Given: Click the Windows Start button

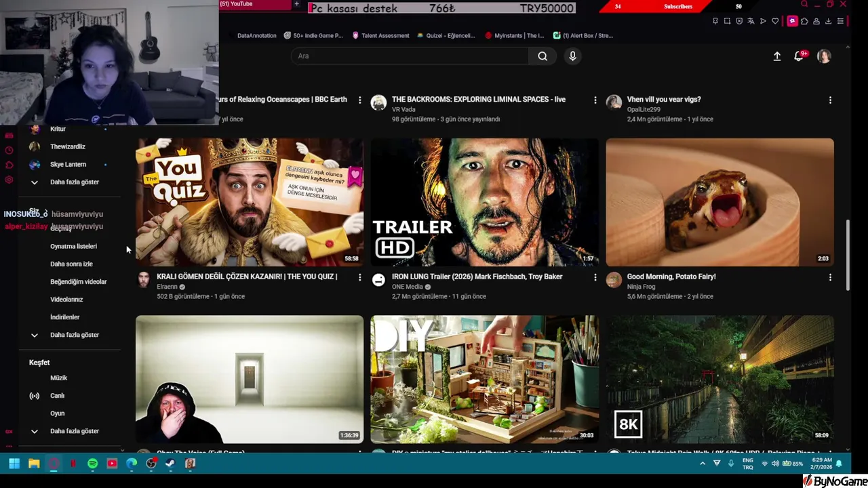Looking at the screenshot, I should pyautogui.click(x=14, y=464).
